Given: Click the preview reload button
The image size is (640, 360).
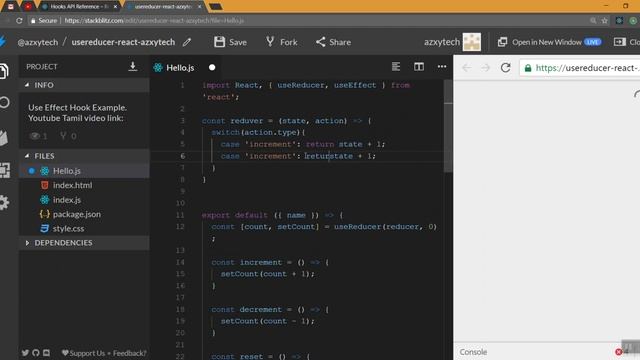Looking at the screenshot, I should 505,68.
